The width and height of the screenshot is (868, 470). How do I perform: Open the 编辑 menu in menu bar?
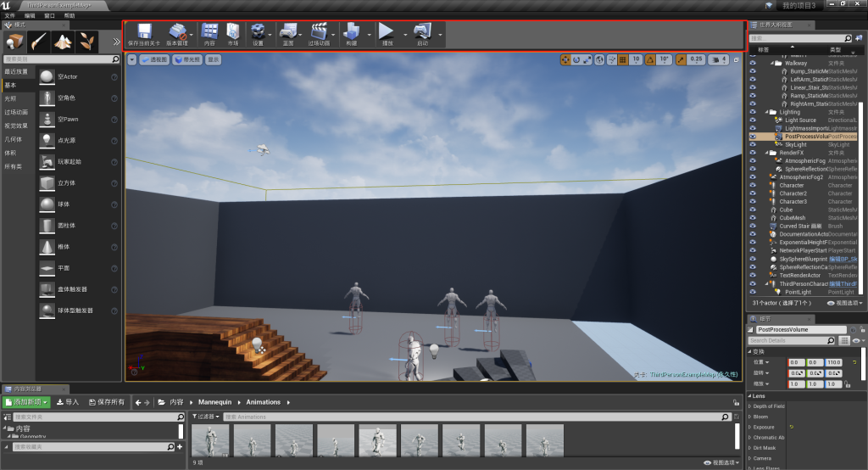31,15
